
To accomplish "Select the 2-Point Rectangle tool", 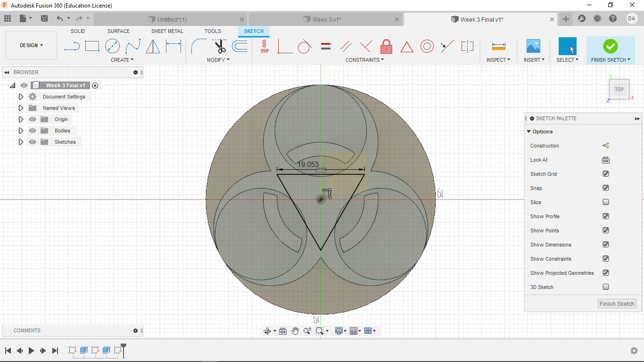I will tap(92, 46).
